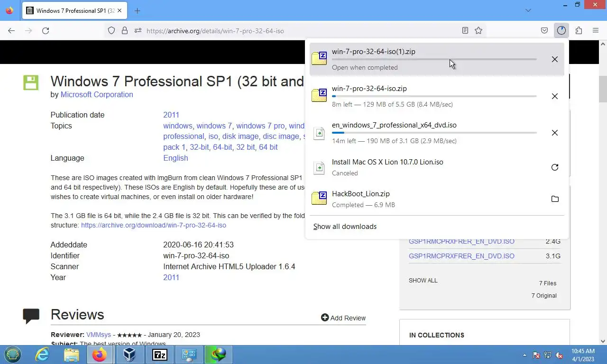Viewport: 607px width, 364px height.
Task: Click the Firefox icon in the taskbar
Action: pyautogui.click(x=100, y=355)
